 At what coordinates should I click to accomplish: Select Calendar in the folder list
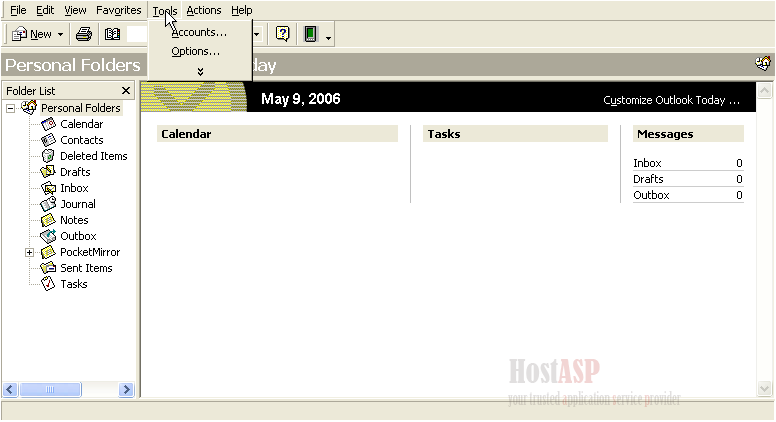pos(82,124)
